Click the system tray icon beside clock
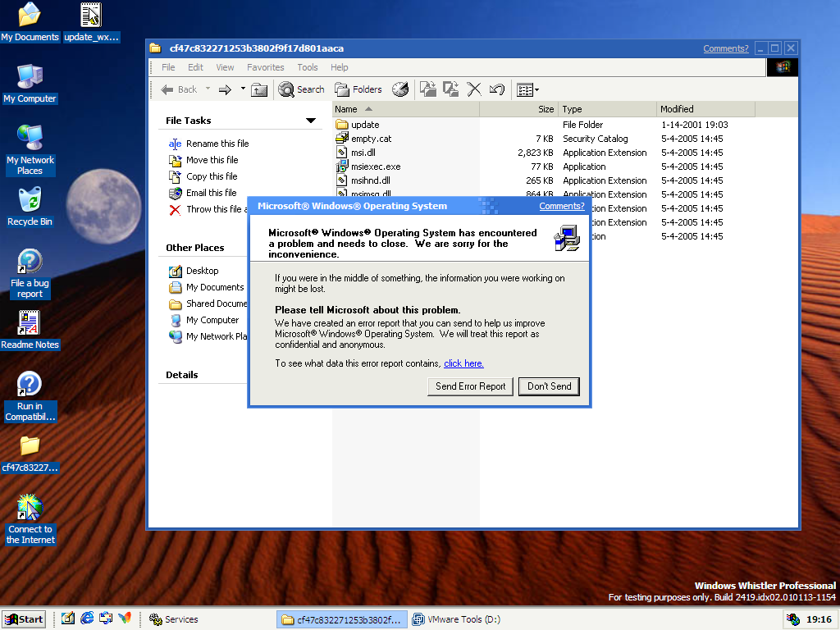The image size is (840, 630). (793, 619)
